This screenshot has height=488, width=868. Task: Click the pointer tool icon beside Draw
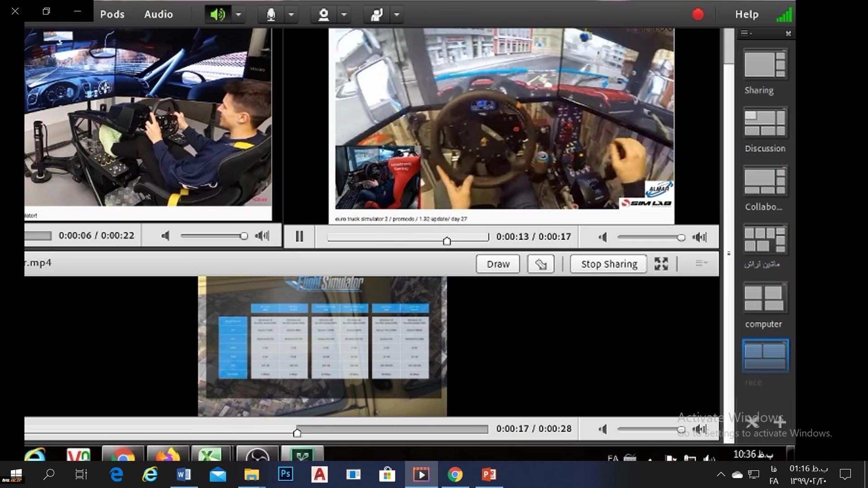pos(540,264)
